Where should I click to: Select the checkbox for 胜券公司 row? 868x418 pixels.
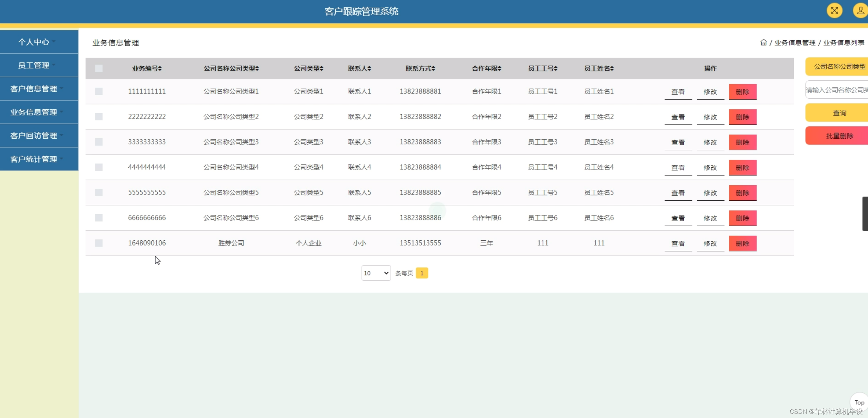click(99, 243)
